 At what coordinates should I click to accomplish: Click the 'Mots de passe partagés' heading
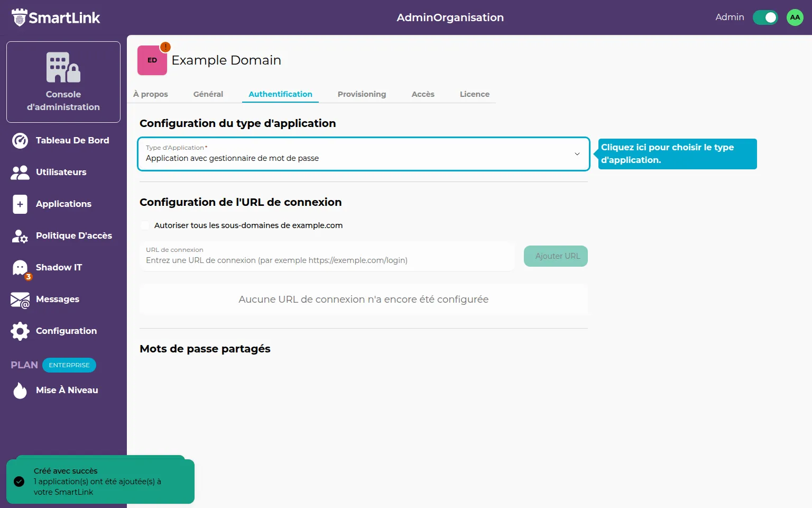[x=205, y=349]
